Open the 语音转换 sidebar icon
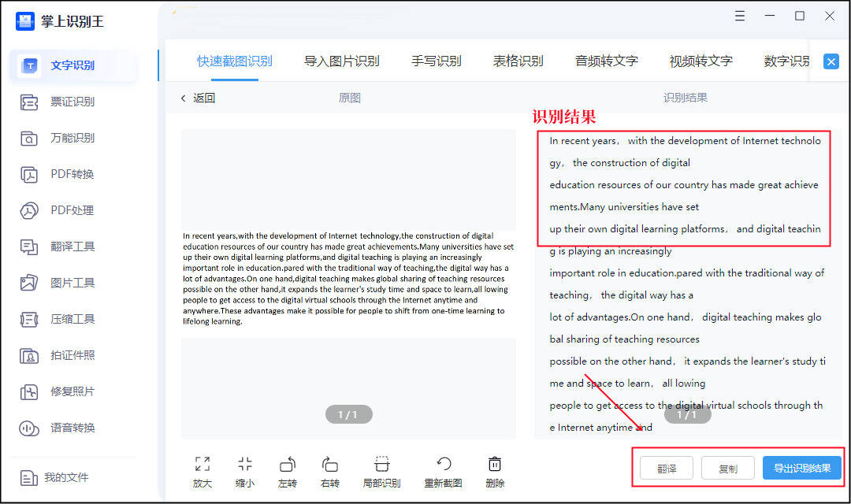Screen dimensions: 851x504 (x=29, y=428)
